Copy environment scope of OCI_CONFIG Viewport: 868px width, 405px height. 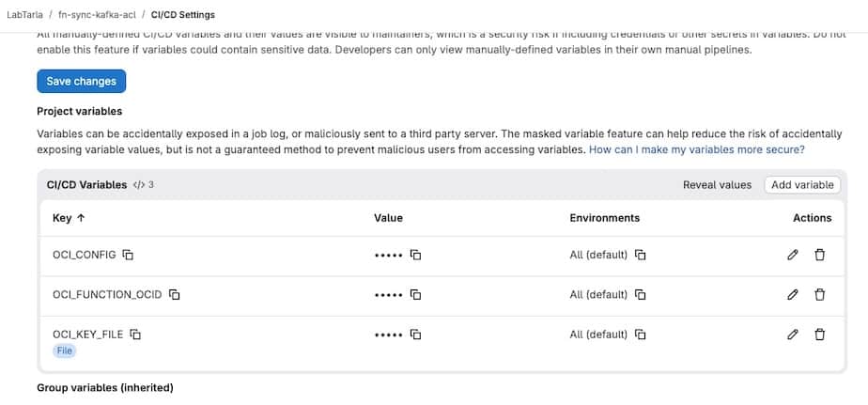pyautogui.click(x=641, y=255)
